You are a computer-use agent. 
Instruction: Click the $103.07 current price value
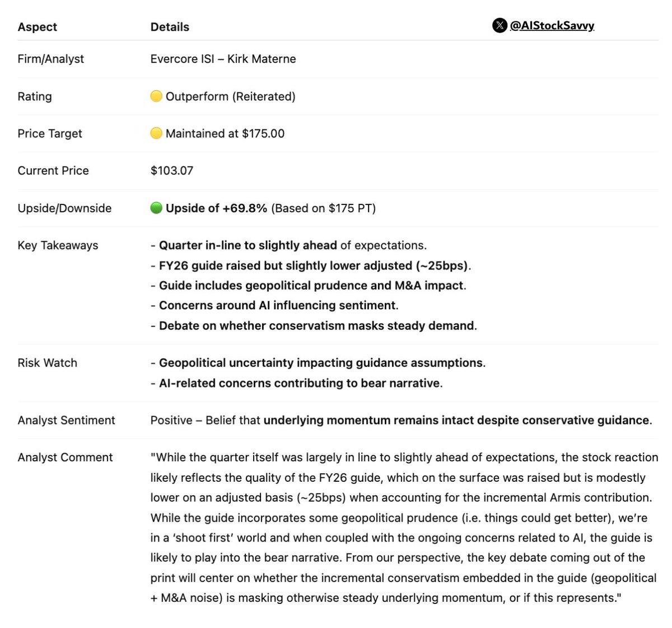(x=171, y=170)
